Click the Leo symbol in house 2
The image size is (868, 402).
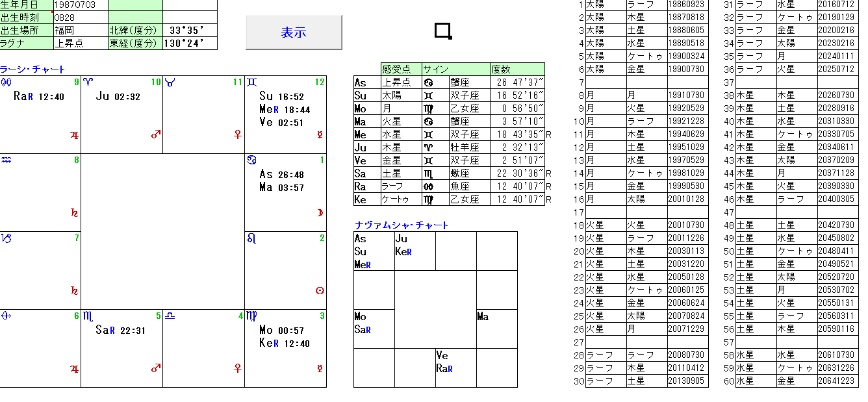pos(251,238)
